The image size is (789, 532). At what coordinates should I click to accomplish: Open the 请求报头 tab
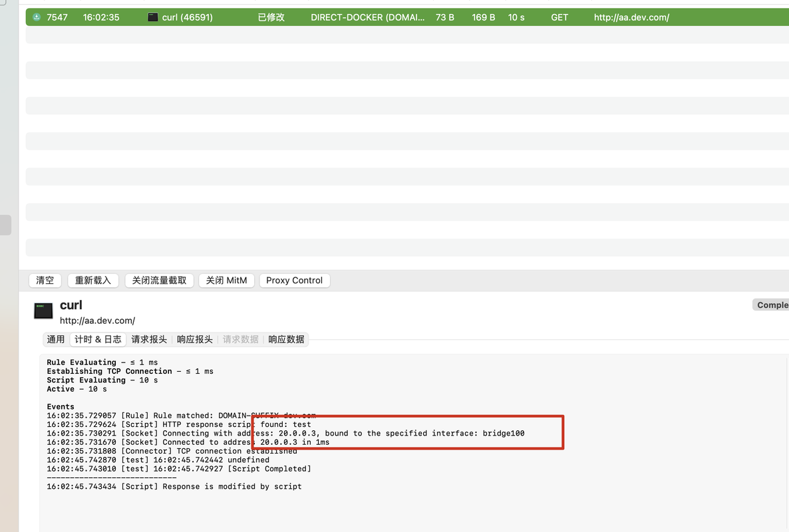click(x=149, y=339)
